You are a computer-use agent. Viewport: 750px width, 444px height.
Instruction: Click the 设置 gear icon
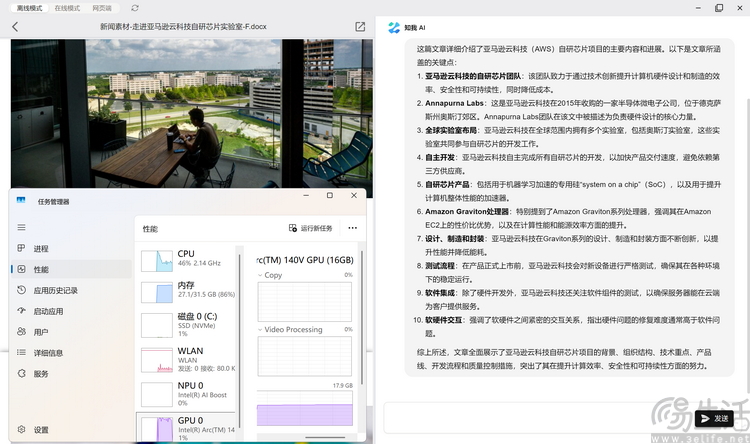(x=21, y=429)
